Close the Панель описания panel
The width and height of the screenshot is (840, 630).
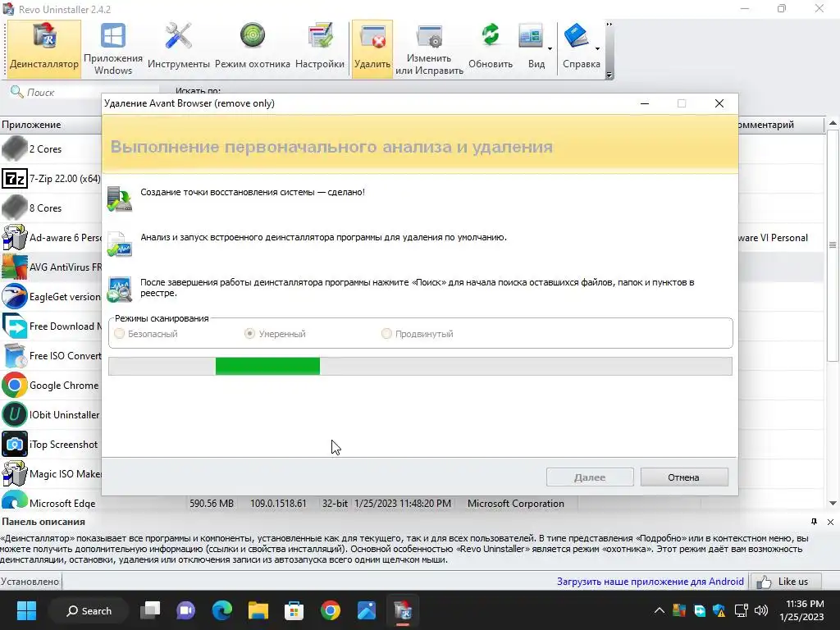click(x=830, y=522)
